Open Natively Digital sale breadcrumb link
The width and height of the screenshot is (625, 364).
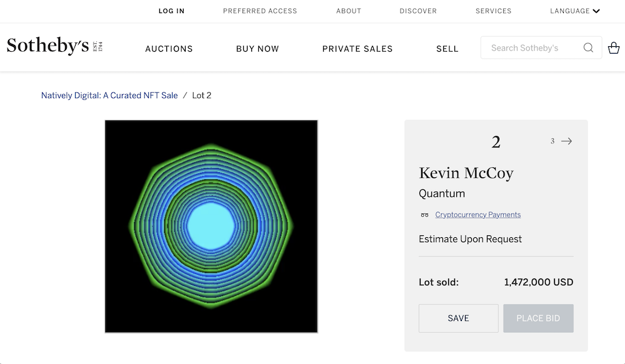click(x=109, y=96)
